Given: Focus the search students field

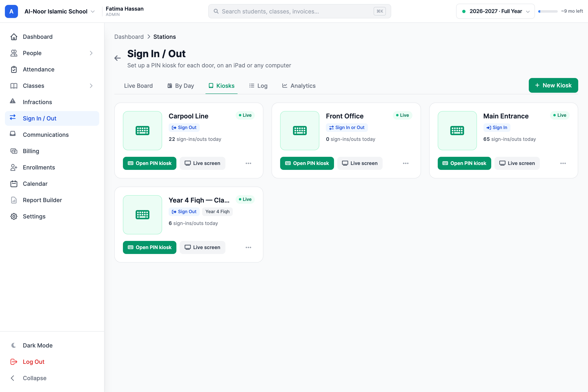Looking at the screenshot, I should [300, 11].
